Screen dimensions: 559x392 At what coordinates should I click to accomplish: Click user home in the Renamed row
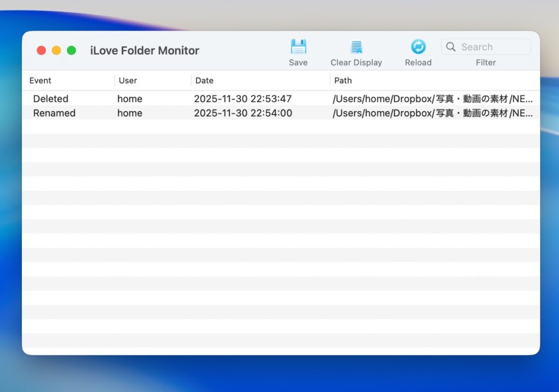tap(130, 113)
